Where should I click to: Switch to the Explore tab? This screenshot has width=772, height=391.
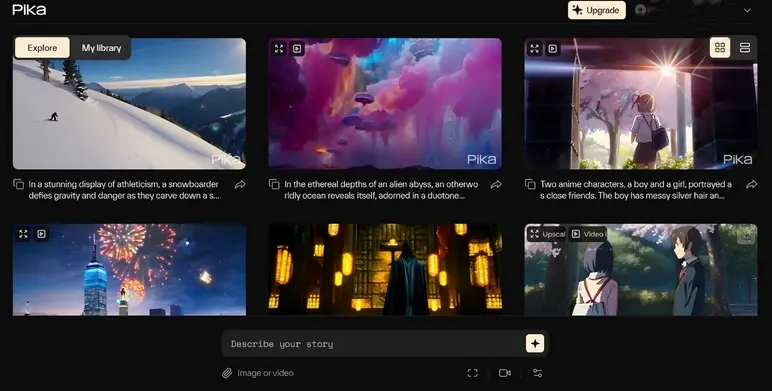tap(42, 48)
